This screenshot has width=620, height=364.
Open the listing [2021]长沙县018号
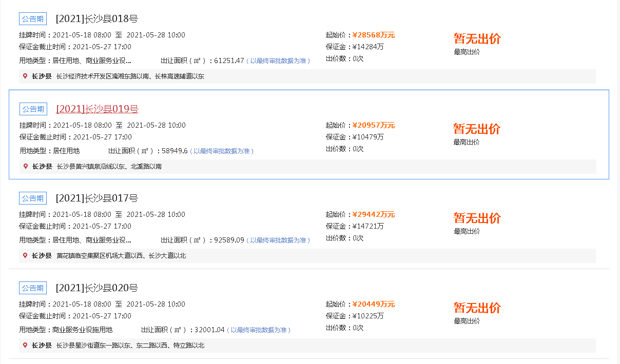tap(95, 18)
